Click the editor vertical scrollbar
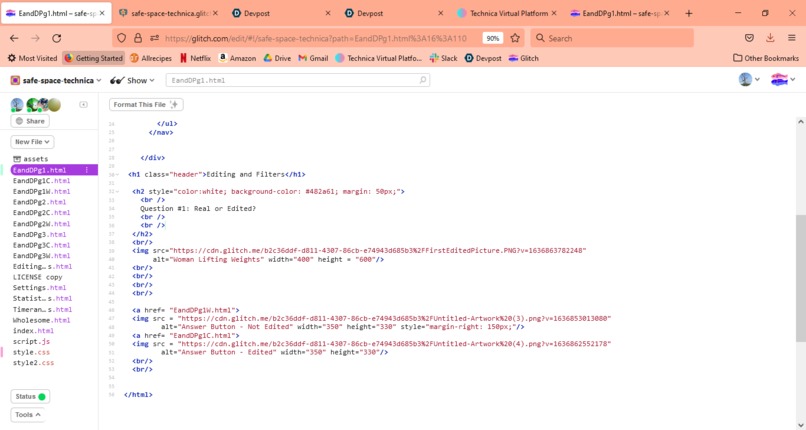Viewport: 806px width, 430px height. click(x=800, y=278)
